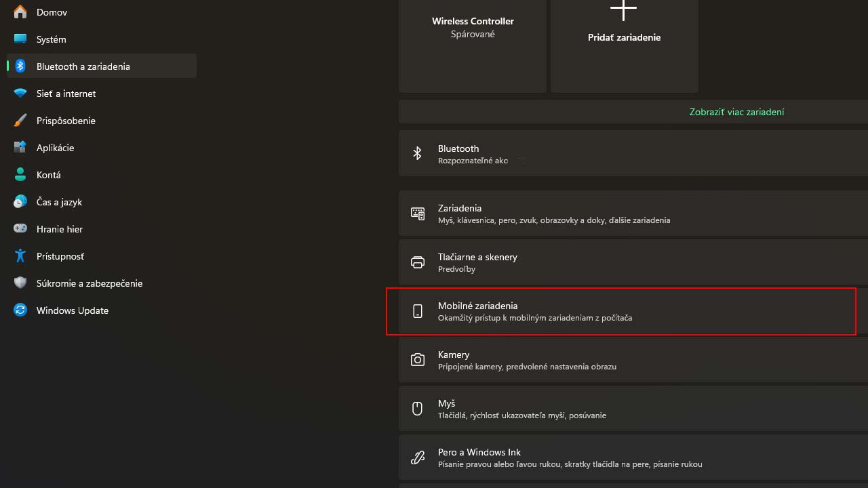Screen dimensions: 868x488
Task: Open the Zariadenia row label
Action: point(460,208)
